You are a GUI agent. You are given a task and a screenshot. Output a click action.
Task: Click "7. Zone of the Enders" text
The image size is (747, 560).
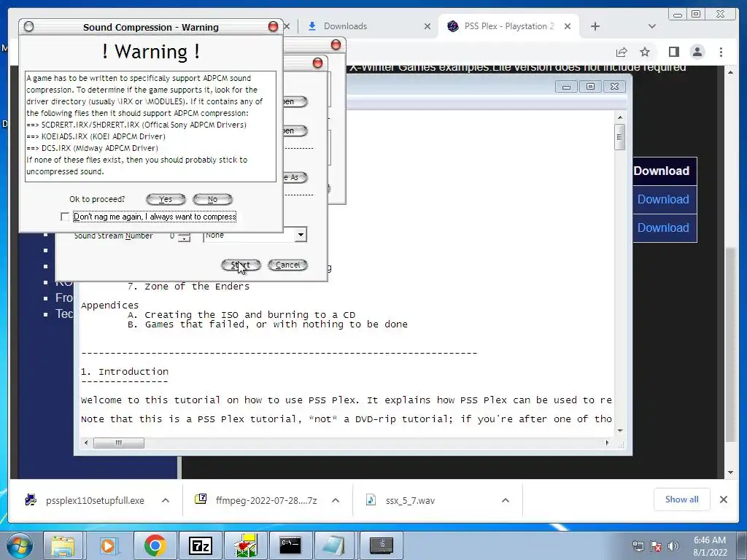click(189, 286)
